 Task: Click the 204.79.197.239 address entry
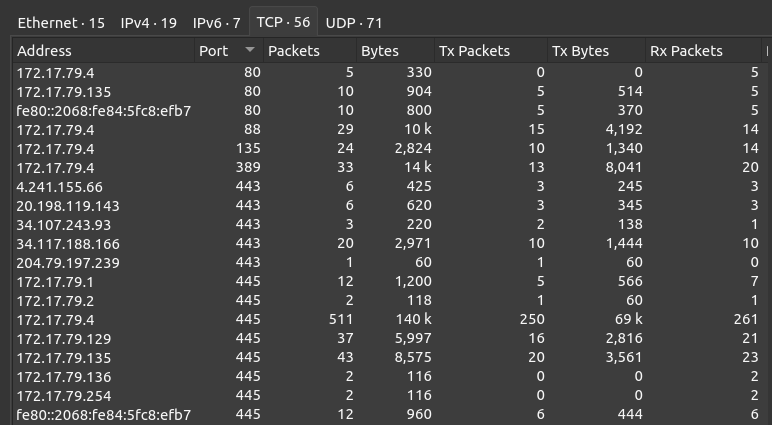pos(68,263)
